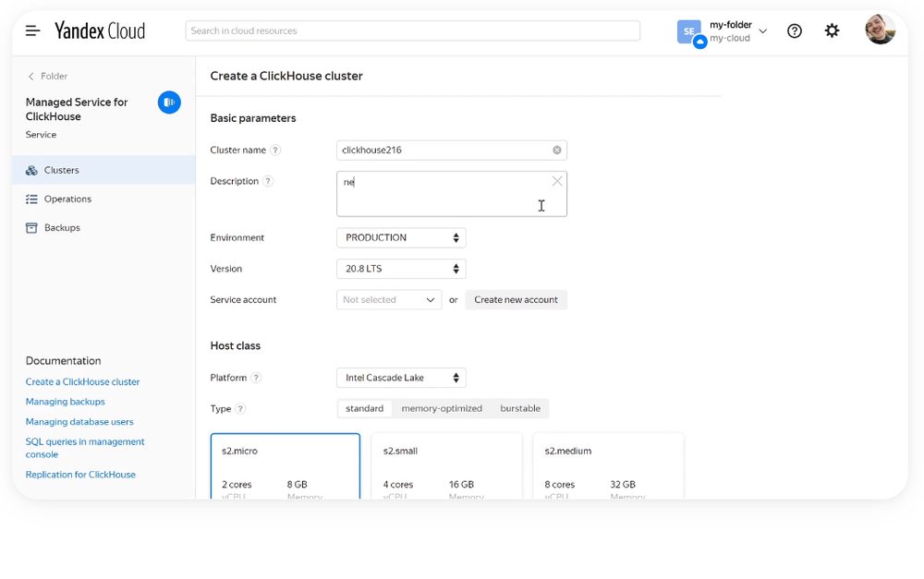Click the Operations list icon
Screen dimensions: 924x579
point(31,199)
